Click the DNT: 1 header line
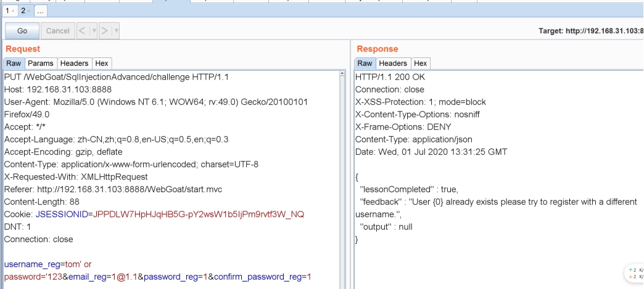This screenshot has height=289, width=644. coord(17,227)
